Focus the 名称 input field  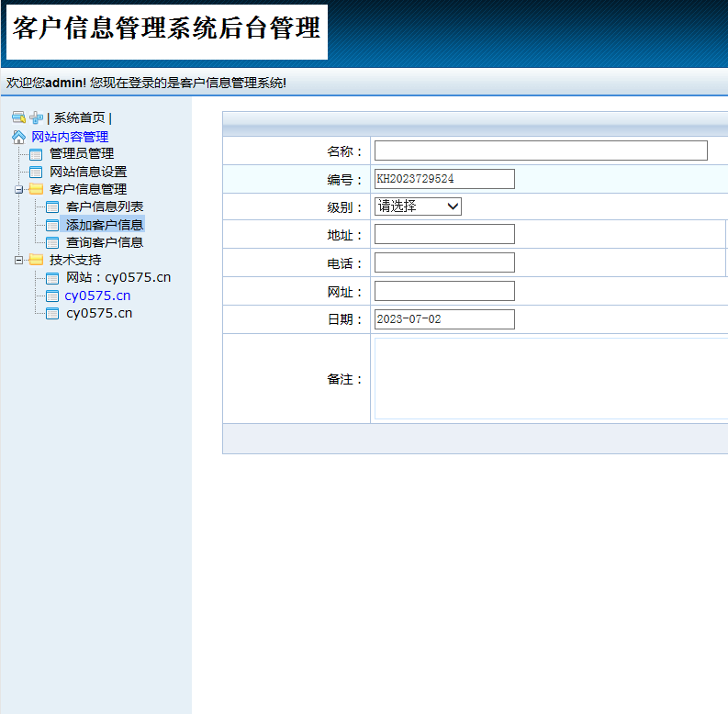coord(541,151)
